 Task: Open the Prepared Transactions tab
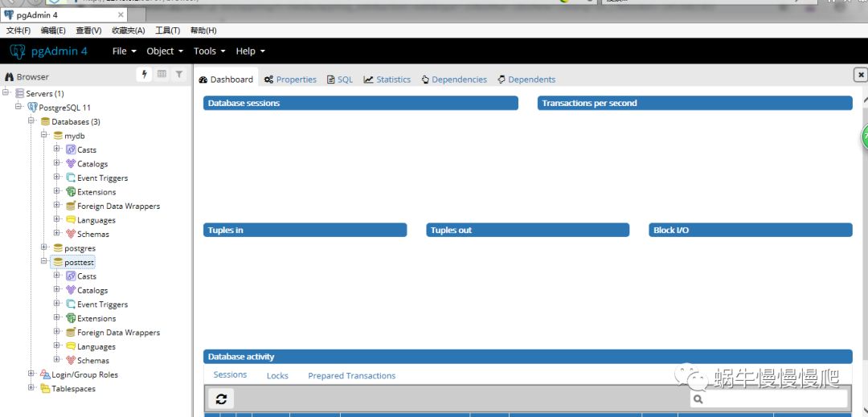[x=352, y=375]
